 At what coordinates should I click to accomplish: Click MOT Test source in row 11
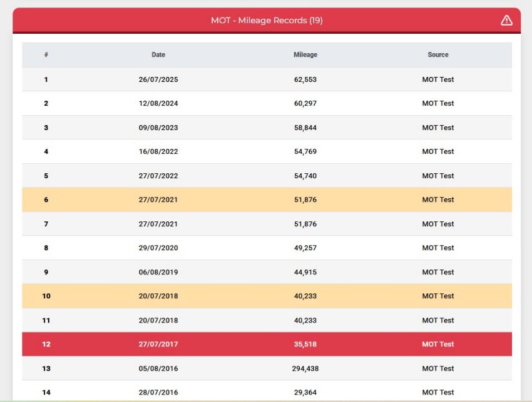[x=437, y=320]
